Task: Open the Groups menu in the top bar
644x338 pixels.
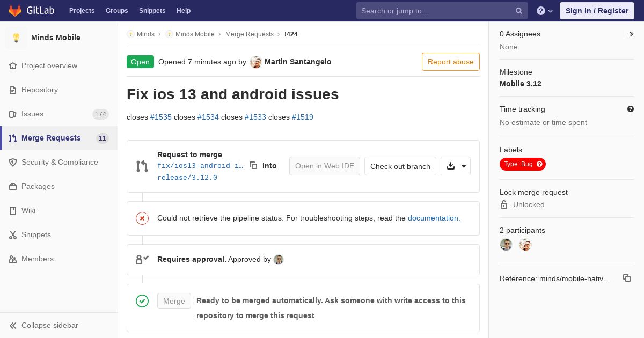Action: tap(116, 11)
